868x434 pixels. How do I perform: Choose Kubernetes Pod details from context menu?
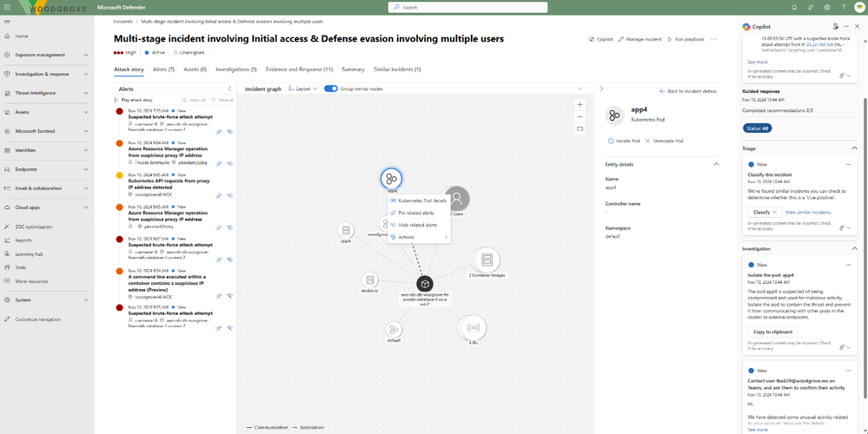click(419, 201)
